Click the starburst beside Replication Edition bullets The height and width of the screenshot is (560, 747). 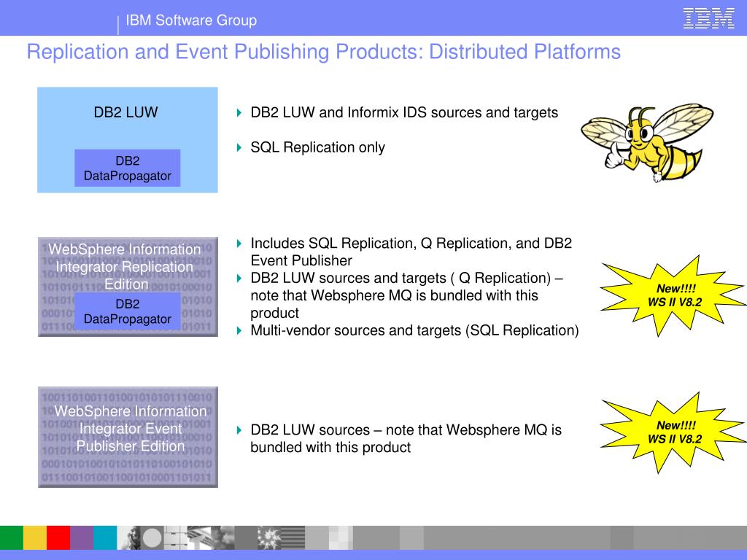point(673,295)
